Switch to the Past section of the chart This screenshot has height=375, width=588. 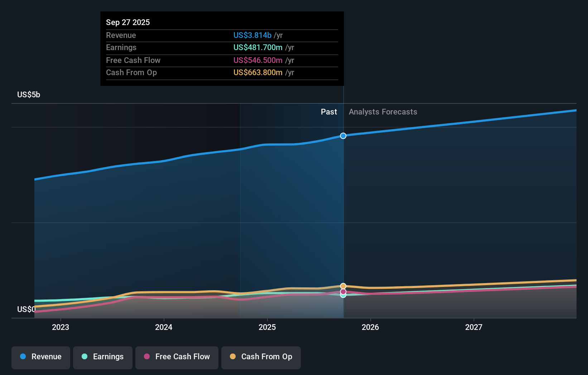pos(329,112)
